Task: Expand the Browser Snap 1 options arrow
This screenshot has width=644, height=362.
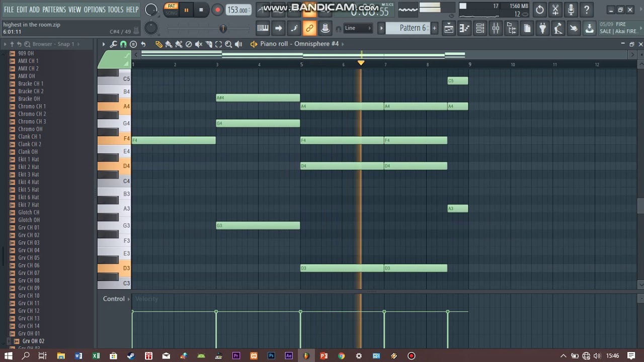Action: pos(79,44)
